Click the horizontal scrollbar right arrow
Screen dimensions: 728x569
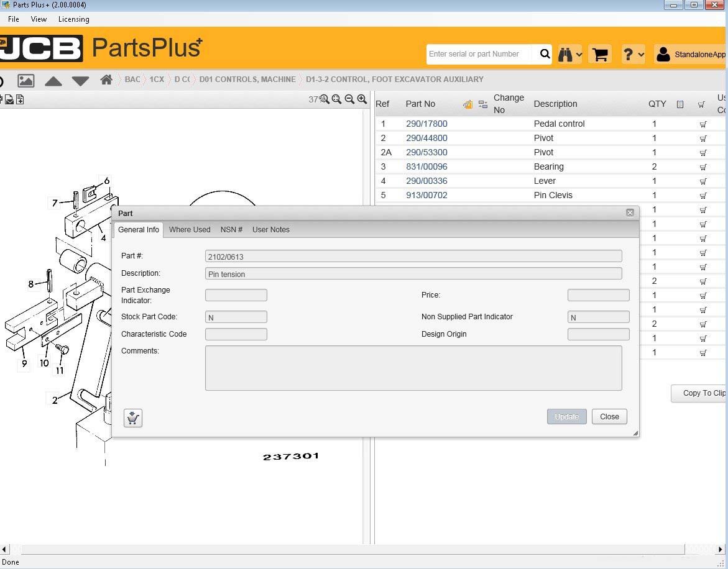721,550
